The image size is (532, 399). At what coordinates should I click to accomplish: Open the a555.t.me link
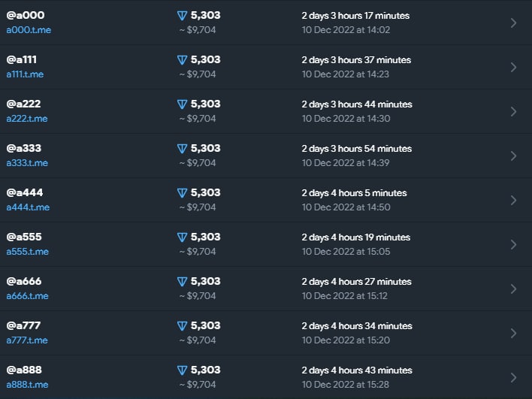pos(27,252)
